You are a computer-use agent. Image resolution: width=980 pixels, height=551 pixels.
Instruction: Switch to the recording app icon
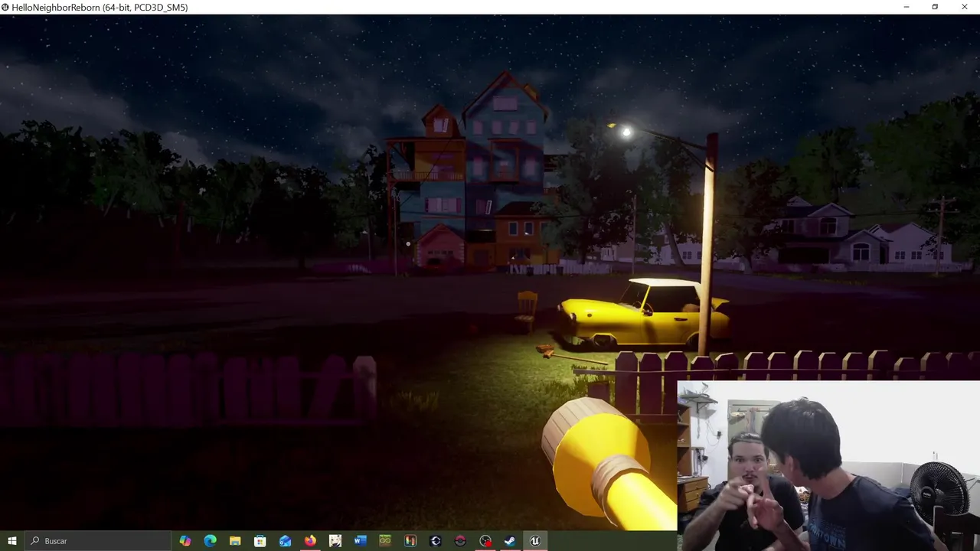point(485,541)
